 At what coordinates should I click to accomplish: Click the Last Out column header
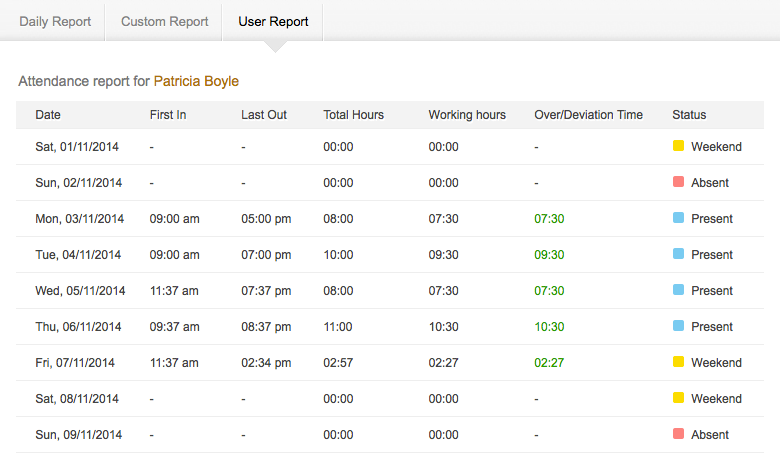(264, 115)
